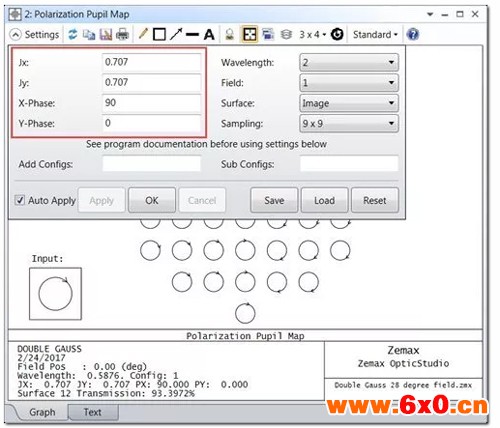Click the Reset button
This screenshot has height=428, width=500.
coord(375,200)
